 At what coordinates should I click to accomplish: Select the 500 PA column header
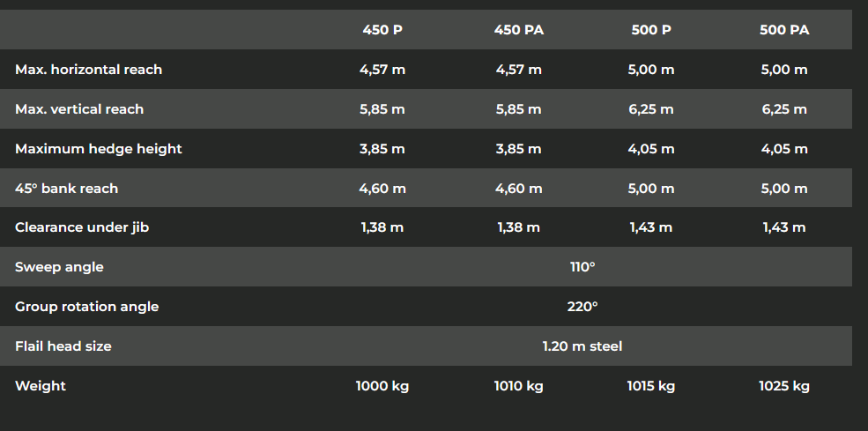coord(784,30)
